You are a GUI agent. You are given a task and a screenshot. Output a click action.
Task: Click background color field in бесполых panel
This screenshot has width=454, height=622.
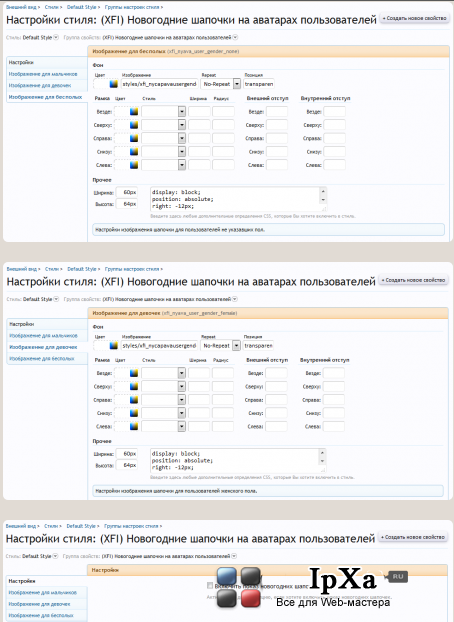pos(101,84)
